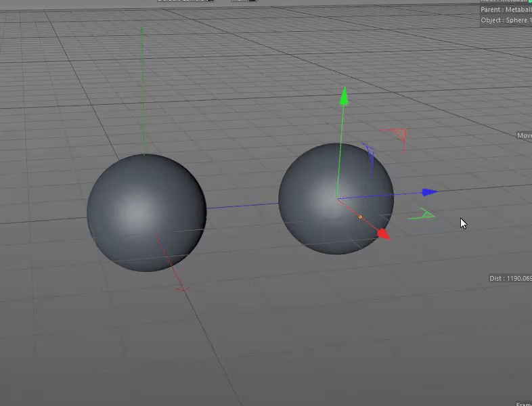Grab the blue Z-axis arrow tip
Image resolution: width=532 pixels, height=406 pixels.
[430, 192]
